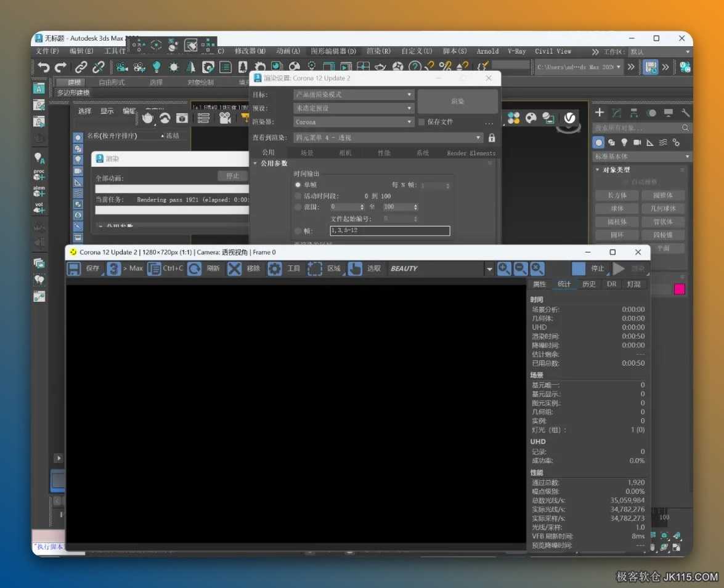Click the Save disk icon in Corona VFB

click(x=74, y=268)
